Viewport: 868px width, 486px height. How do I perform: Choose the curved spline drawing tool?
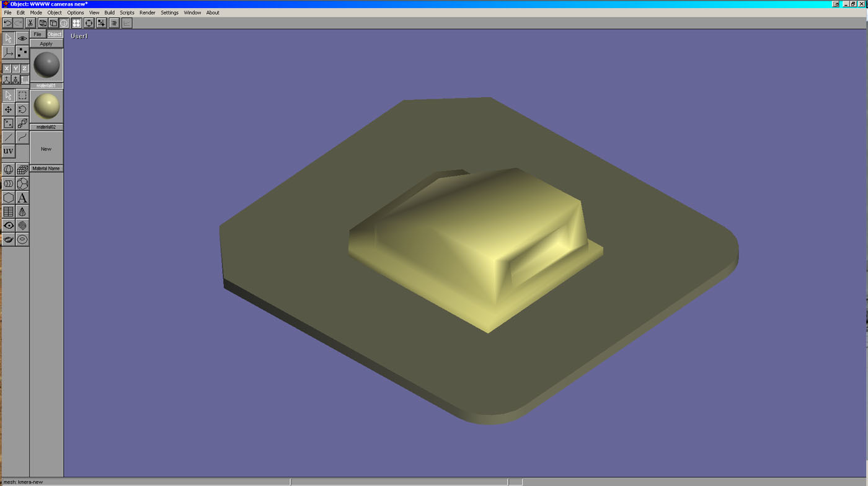tap(22, 137)
